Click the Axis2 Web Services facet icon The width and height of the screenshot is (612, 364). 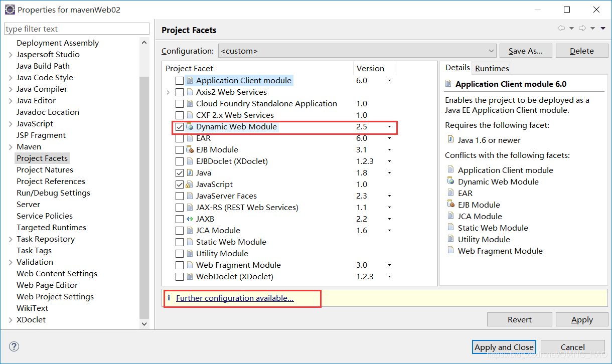(x=190, y=92)
